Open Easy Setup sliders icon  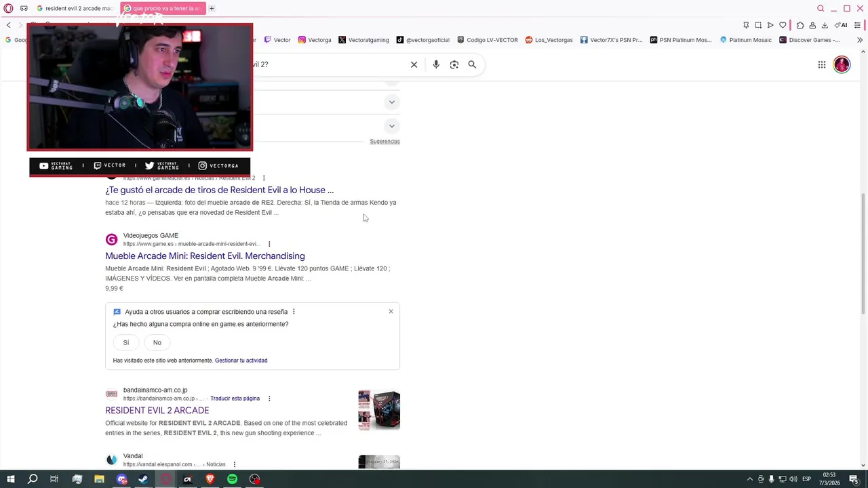(x=857, y=25)
